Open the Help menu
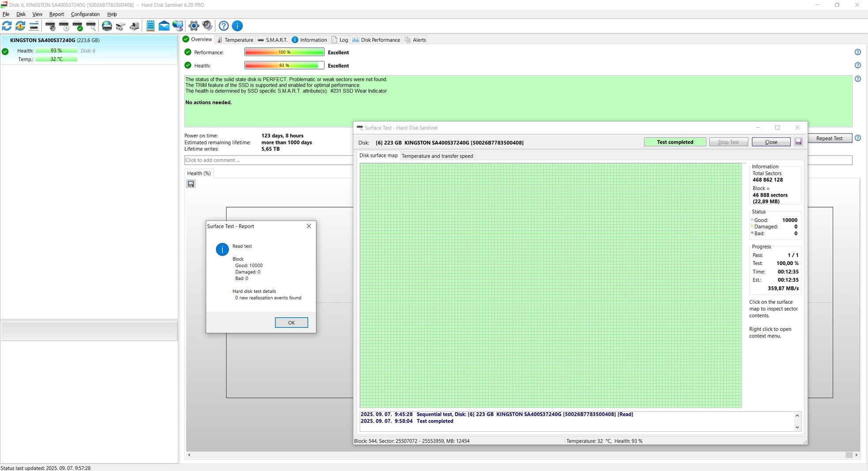868x471 pixels. tap(112, 14)
